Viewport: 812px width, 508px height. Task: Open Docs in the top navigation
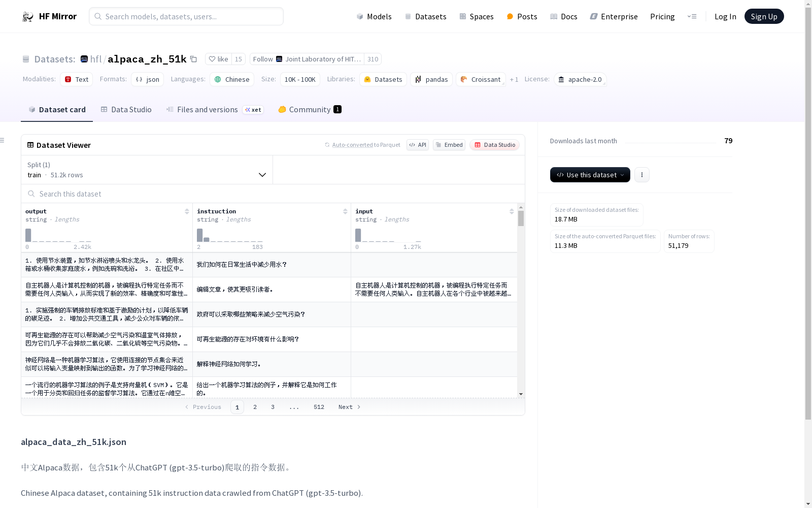[x=564, y=16]
